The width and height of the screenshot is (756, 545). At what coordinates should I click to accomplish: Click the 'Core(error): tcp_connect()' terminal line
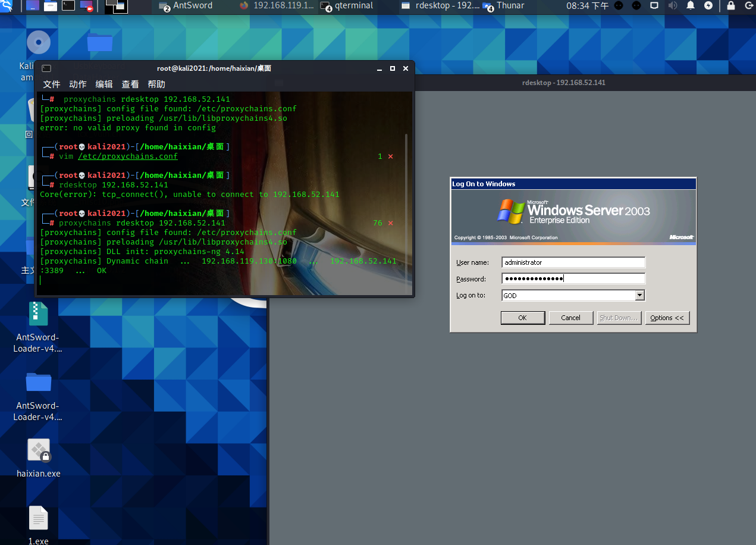(190, 195)
